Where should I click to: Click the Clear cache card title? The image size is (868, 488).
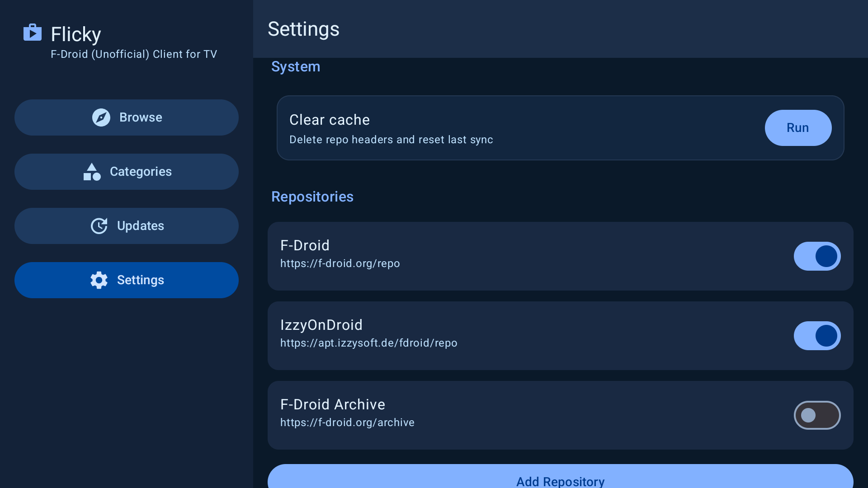[x=330, y=120]
